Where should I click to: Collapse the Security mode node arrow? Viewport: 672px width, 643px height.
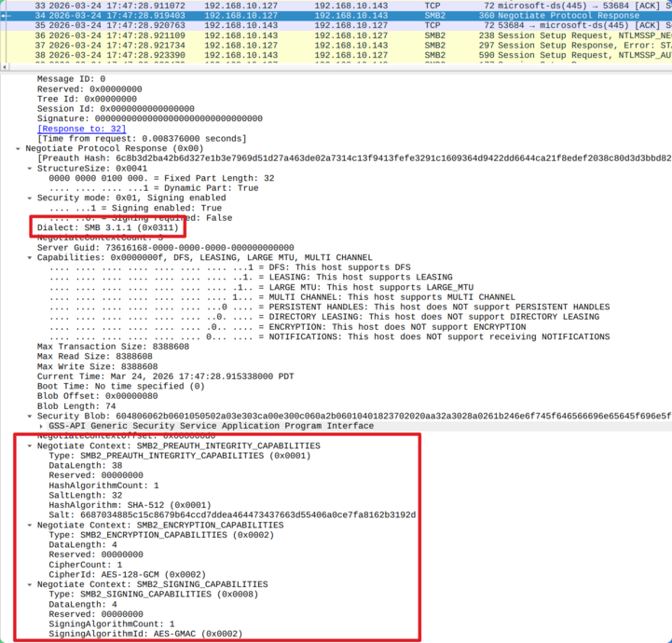coord(31,198)
